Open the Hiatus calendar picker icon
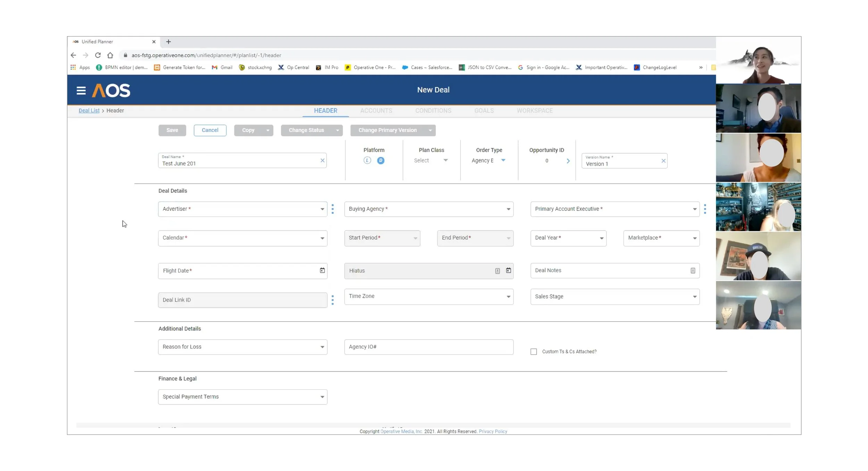The image size is (868, 471). (508, 270)
